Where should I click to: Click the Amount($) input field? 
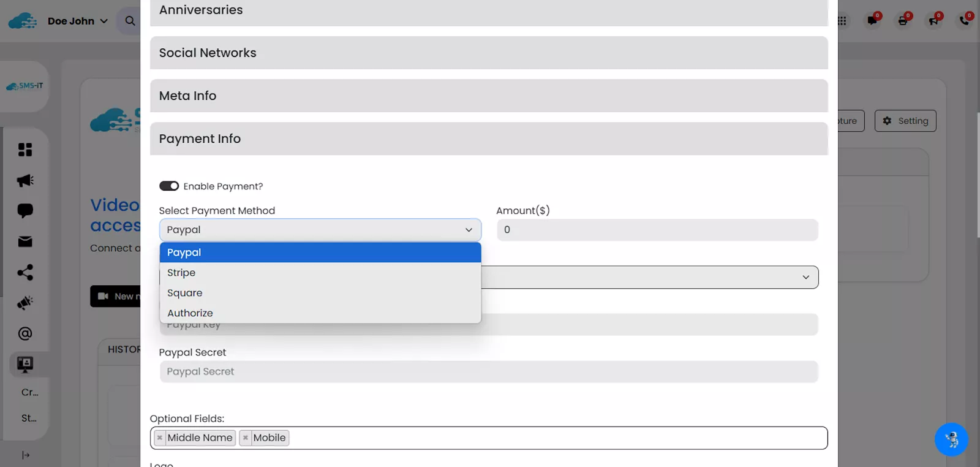click(657, 230)
